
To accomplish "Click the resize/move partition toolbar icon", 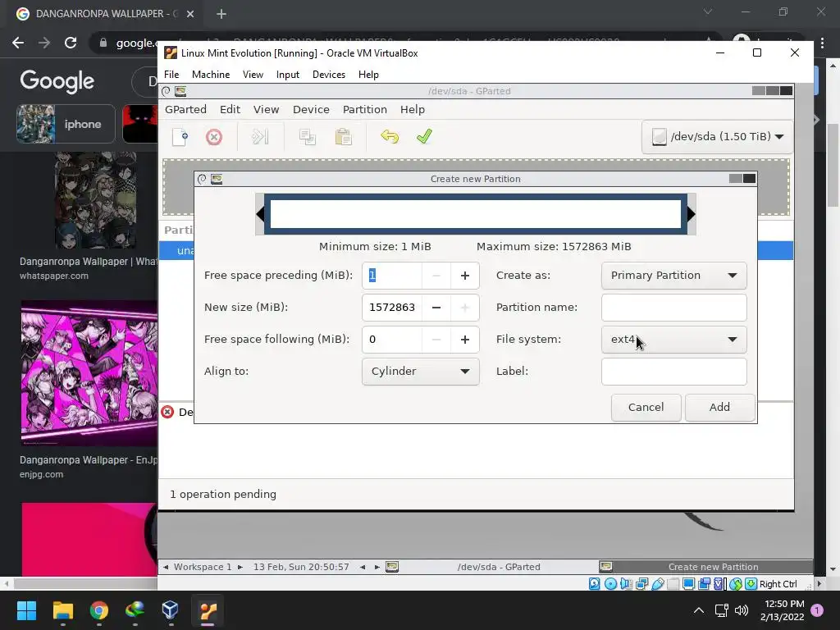I will point(260,137).
